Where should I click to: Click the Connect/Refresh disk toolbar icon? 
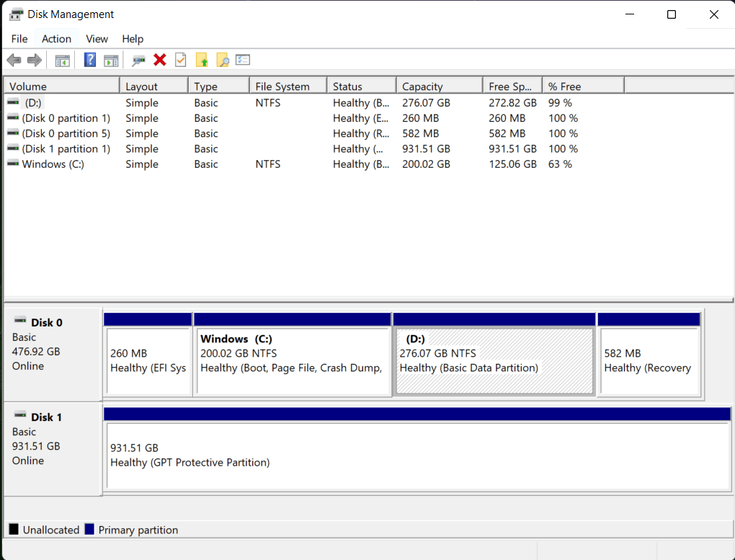coord(139,61)
